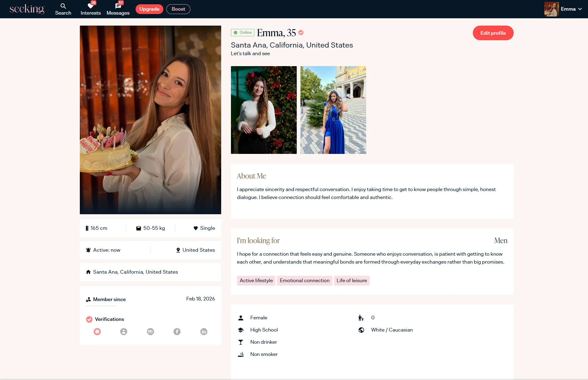The image size is (588, 380).
Task: Click the verified checkmark next to Emma, 35
Action: [x=301, y=33]
